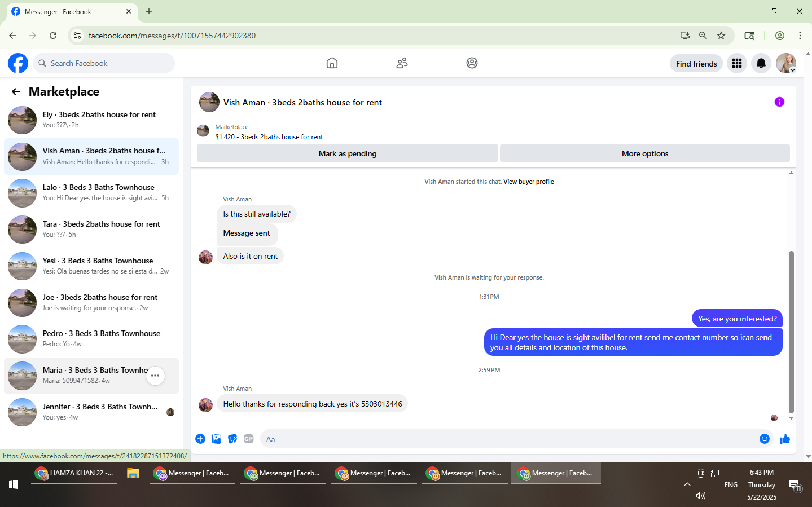
Task: Open the browser zoom magnifier icon
Action: [x=703, y=36]
